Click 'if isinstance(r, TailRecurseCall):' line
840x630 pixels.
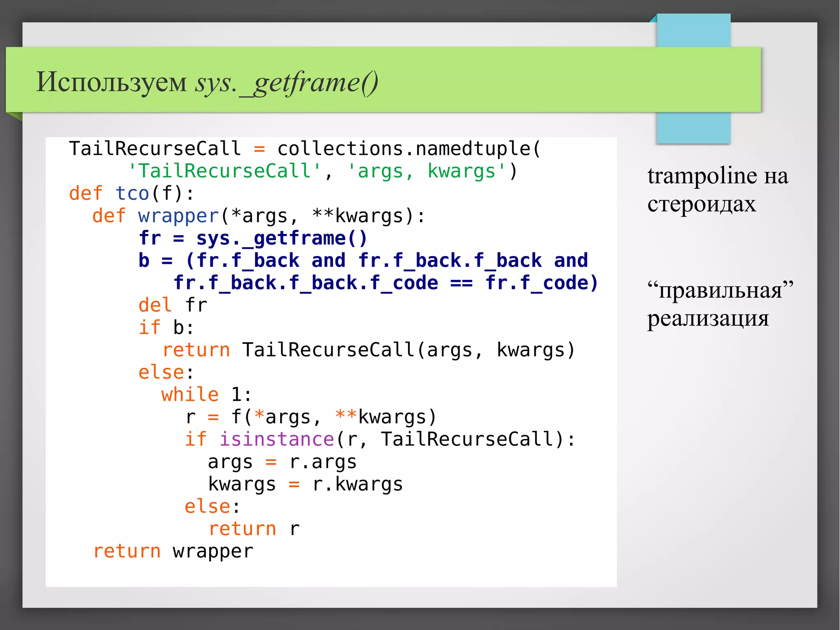click(x=380, y=439)
